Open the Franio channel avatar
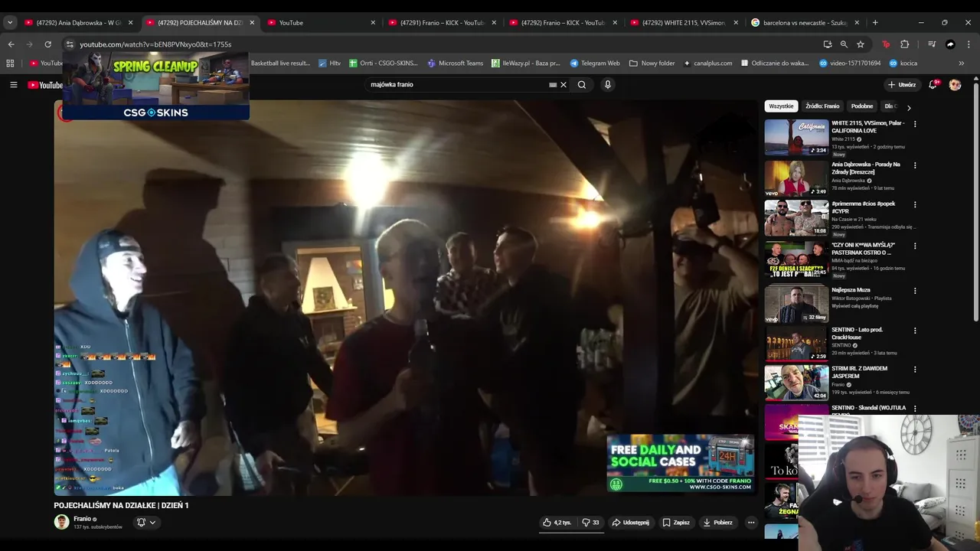The height and width of the screenshot is (551, 980). click(61, 523)
